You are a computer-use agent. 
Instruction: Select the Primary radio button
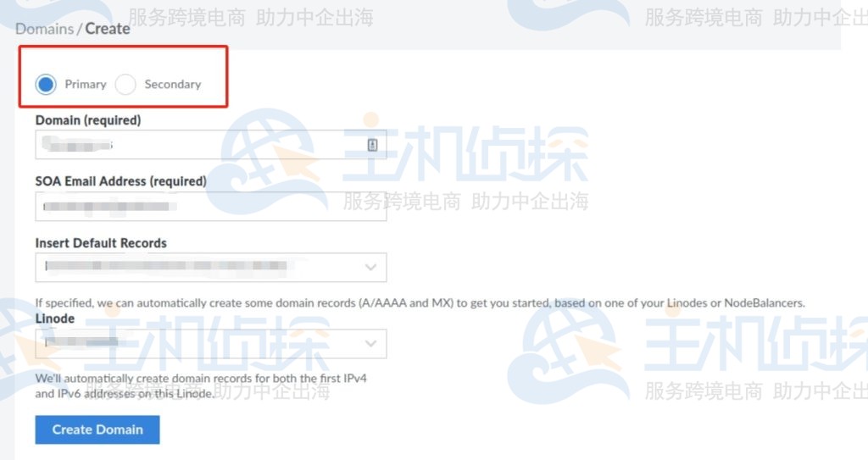pyautogui.click(x=46, y=84)
